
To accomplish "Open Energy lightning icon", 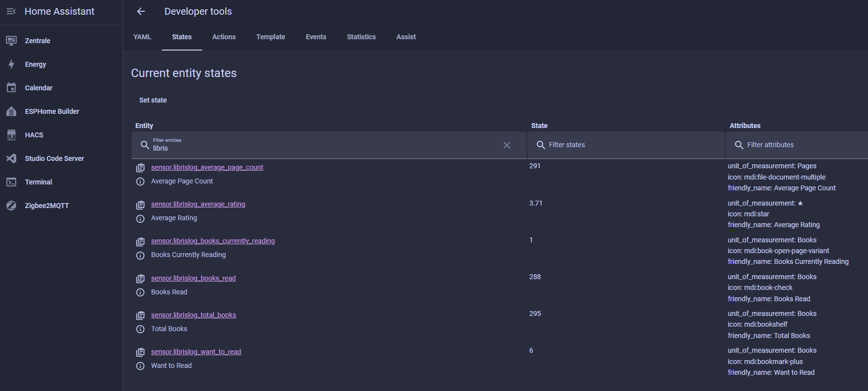I will (11, 64).
